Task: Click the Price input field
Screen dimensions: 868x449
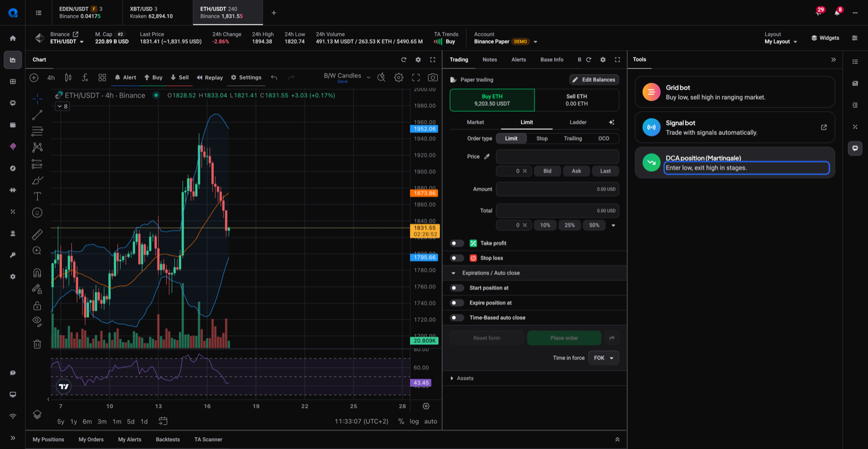Action: (557, 156)
